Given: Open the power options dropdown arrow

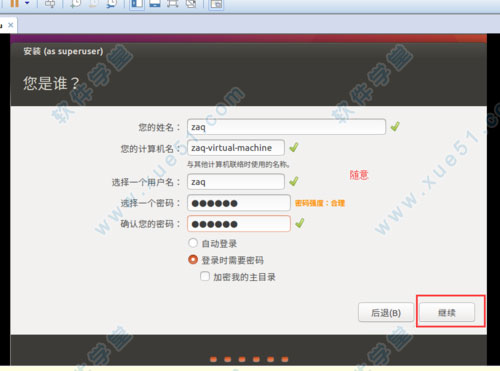Looking at the screenshot, I should point(27,3).
